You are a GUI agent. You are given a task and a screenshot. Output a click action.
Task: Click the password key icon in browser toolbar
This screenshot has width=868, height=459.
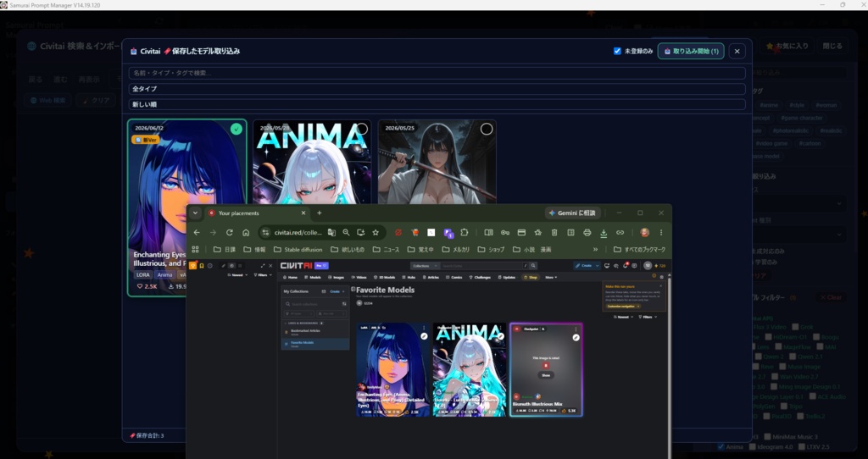[x=505, y=233]
